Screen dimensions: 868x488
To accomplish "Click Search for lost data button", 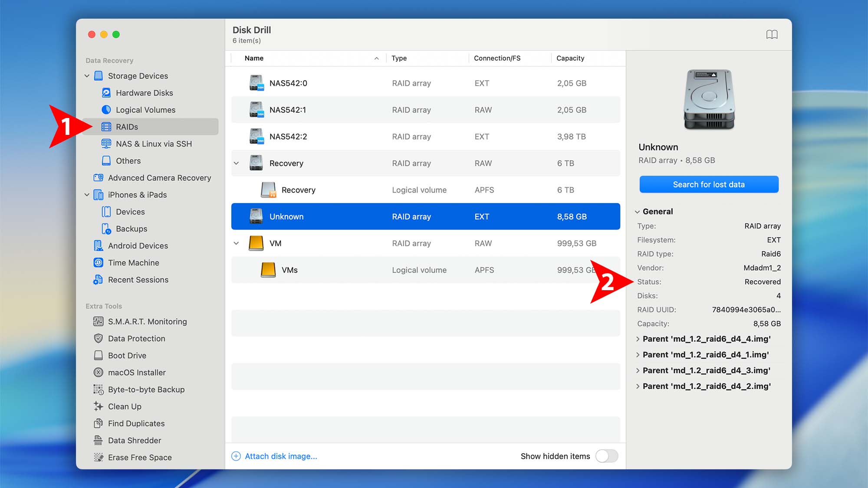I will 709,184.
